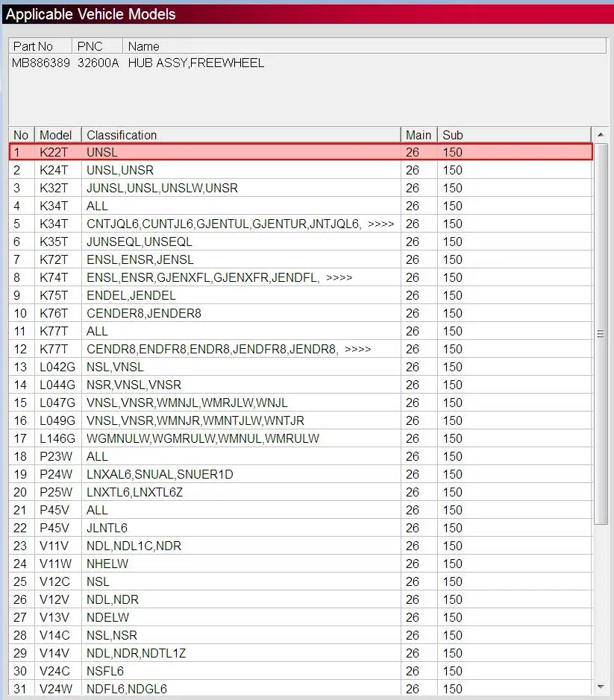Screen dimensions: 614x700
Task: Select model L049G row
Action: coord(301,420)
